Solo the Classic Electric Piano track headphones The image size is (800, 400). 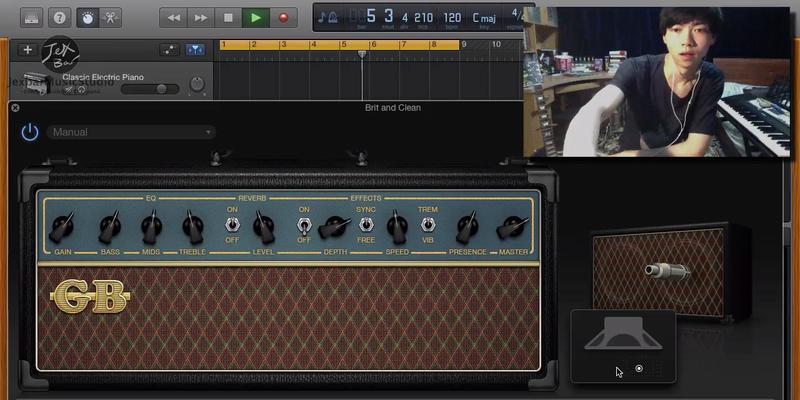point(81,89)
